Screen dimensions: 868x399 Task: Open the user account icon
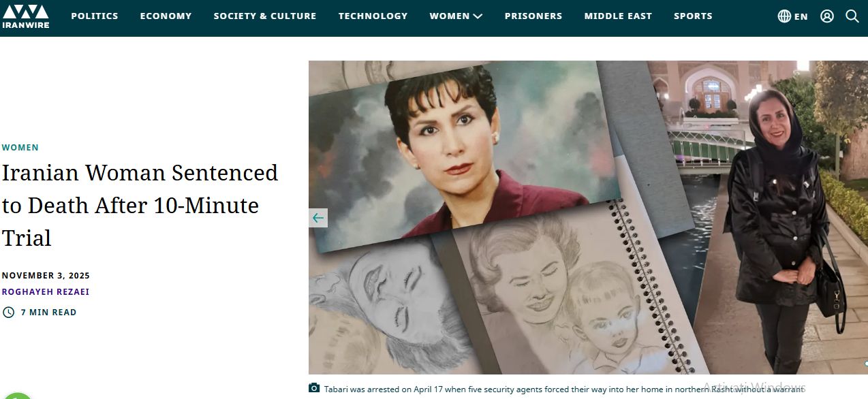827,16
